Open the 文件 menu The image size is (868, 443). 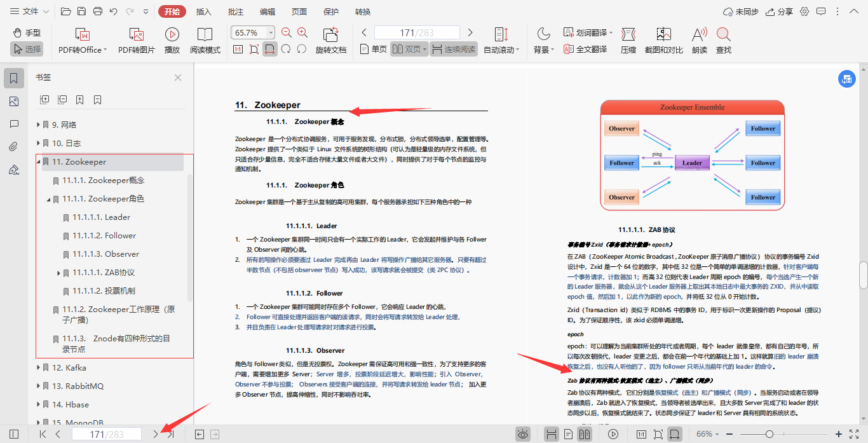29,11
